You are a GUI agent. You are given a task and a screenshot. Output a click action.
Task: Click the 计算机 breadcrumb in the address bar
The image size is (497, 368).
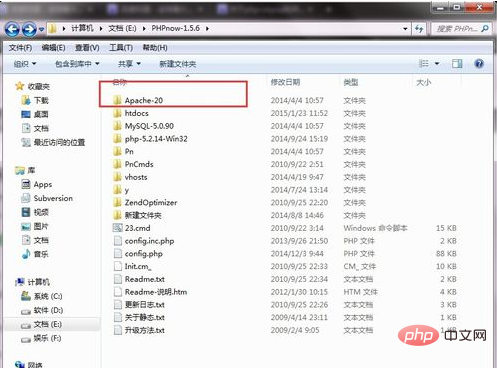click(x=82, y=28)
